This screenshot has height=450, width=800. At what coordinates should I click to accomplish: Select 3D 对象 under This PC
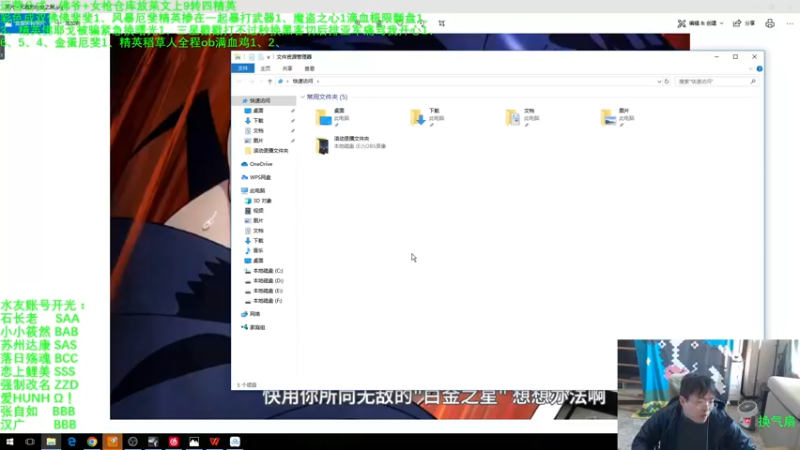pos(259,201)
